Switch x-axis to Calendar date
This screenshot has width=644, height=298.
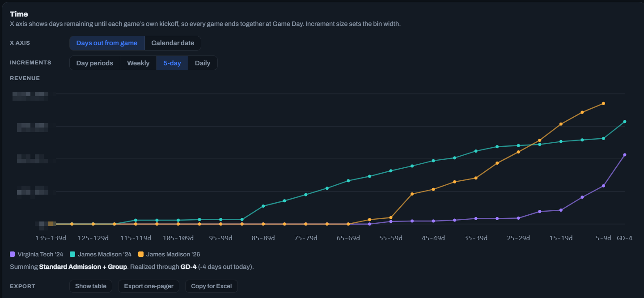point(173,43)
